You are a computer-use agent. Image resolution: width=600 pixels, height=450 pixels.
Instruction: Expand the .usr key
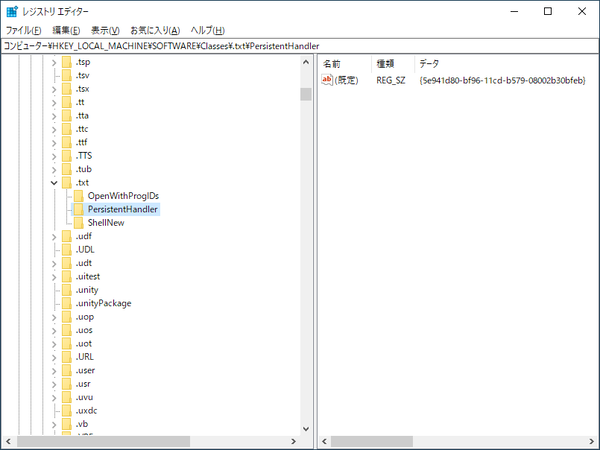coord(54,385)
